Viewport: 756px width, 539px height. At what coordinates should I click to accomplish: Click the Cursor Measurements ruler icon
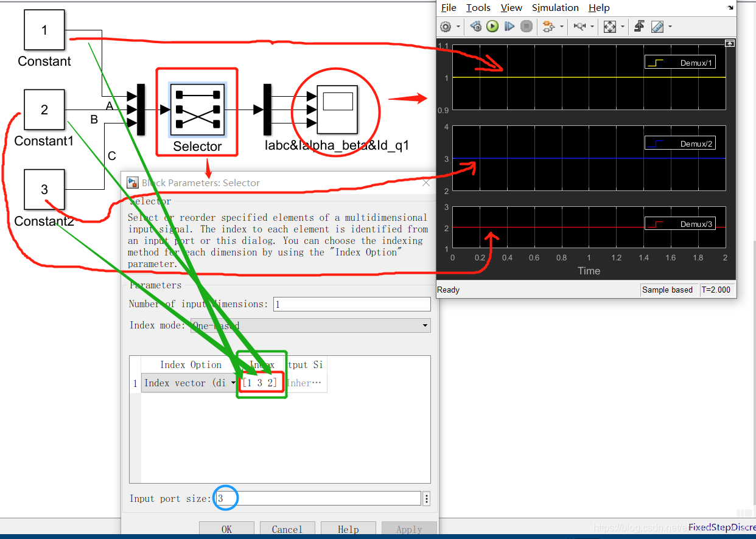pos(657,27)
